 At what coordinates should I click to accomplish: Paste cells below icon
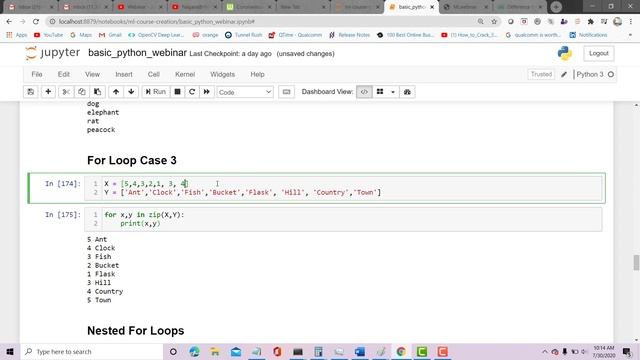click(98, 92)
